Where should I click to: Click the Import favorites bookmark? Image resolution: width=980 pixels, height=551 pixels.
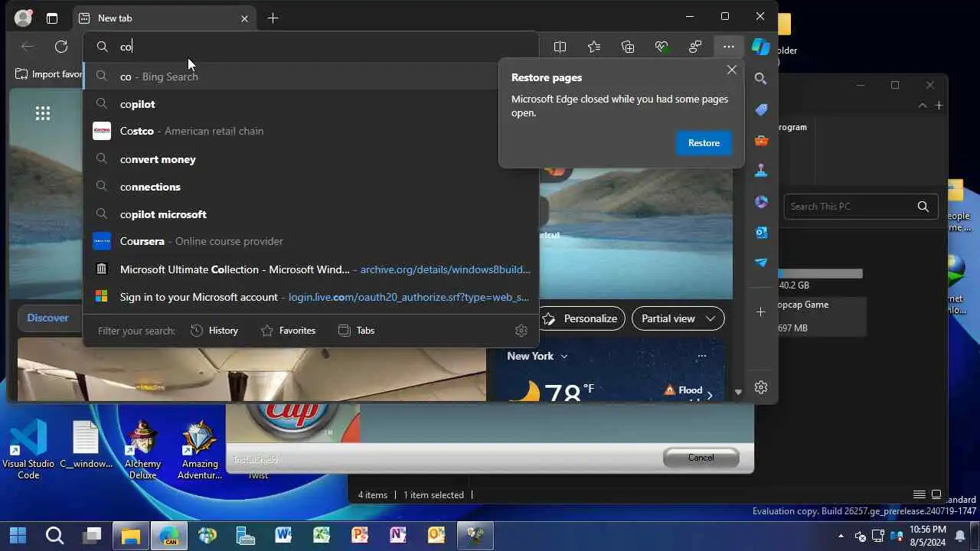pos(50,74)
